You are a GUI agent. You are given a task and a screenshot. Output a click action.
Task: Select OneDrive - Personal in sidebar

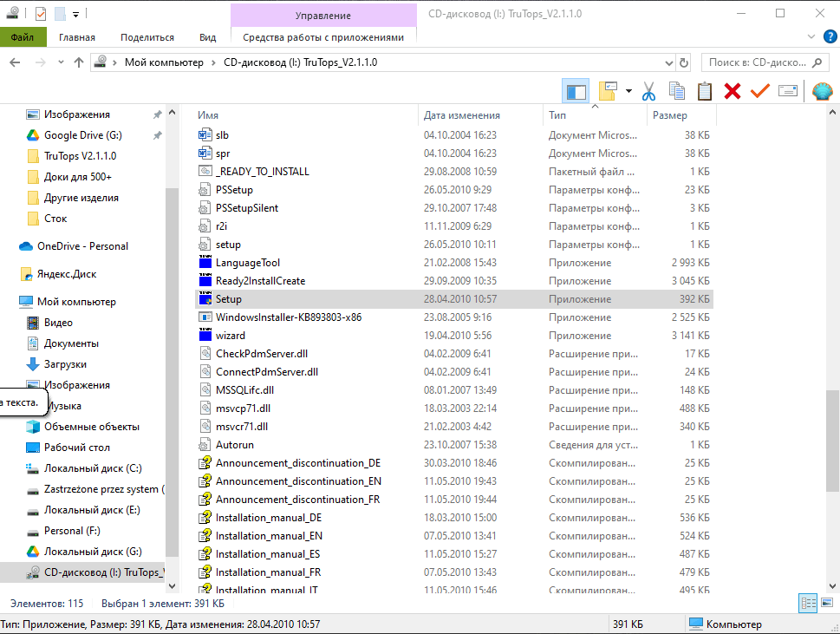[82, 246]
